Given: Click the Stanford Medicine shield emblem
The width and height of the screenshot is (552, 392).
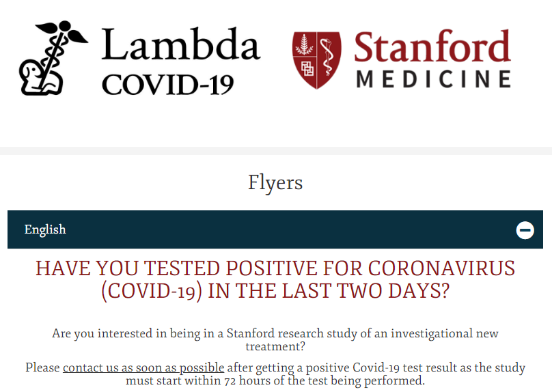Looking at the screenshot, I should [317, 60].
